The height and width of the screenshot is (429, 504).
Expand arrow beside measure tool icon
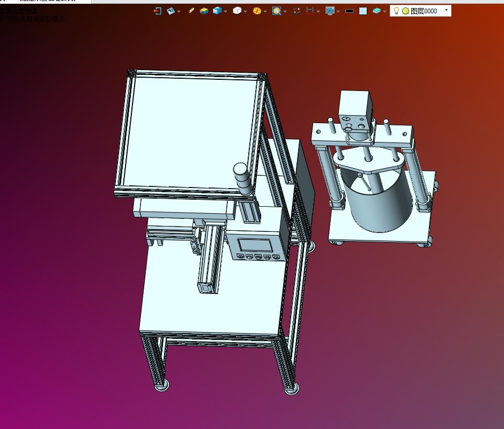[x=318, y=12]
